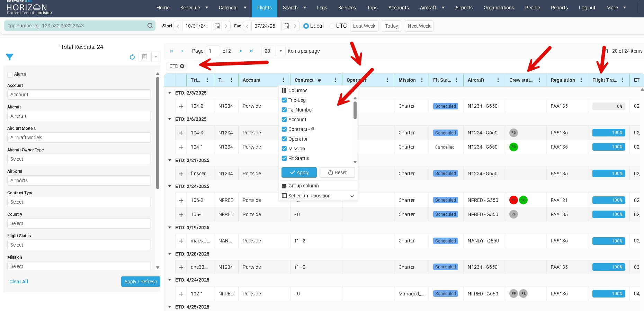The height and width of the screenshot is (311, 644).
Task: Open the End date calendar picker
Action: tap(286, 26)
